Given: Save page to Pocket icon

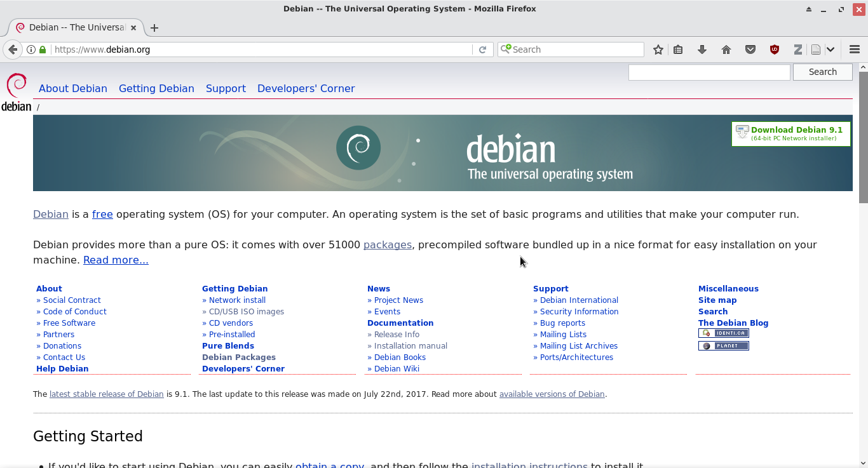Looking at the screenshot, I should pos(750,50).
